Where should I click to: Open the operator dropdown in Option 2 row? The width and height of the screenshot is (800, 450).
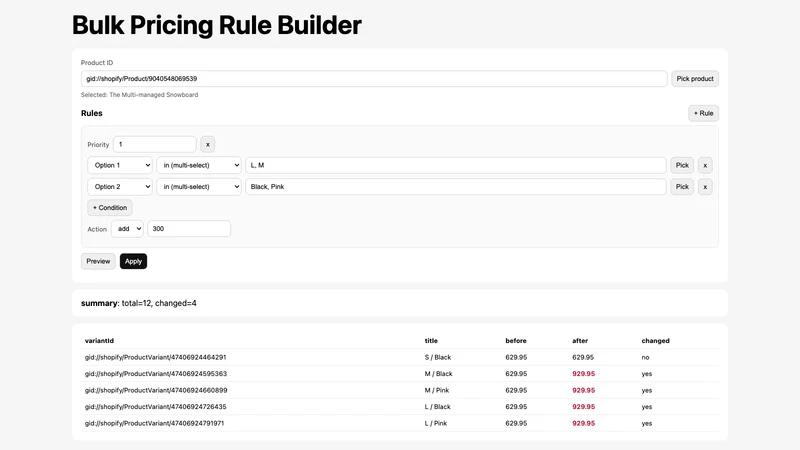[199, 187]
